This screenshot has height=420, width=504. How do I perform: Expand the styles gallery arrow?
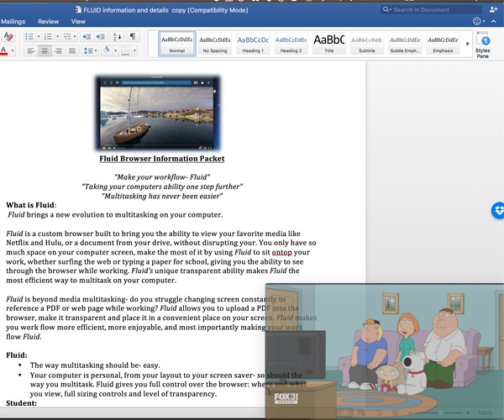(468, 44)
